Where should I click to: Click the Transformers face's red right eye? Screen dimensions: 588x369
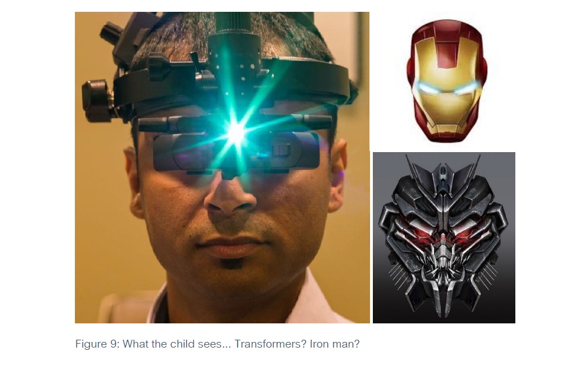tap(463, 235)
